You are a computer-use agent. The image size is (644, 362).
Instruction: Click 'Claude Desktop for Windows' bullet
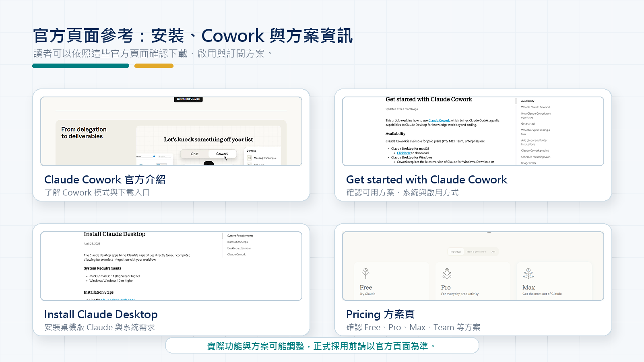point(412,157)
